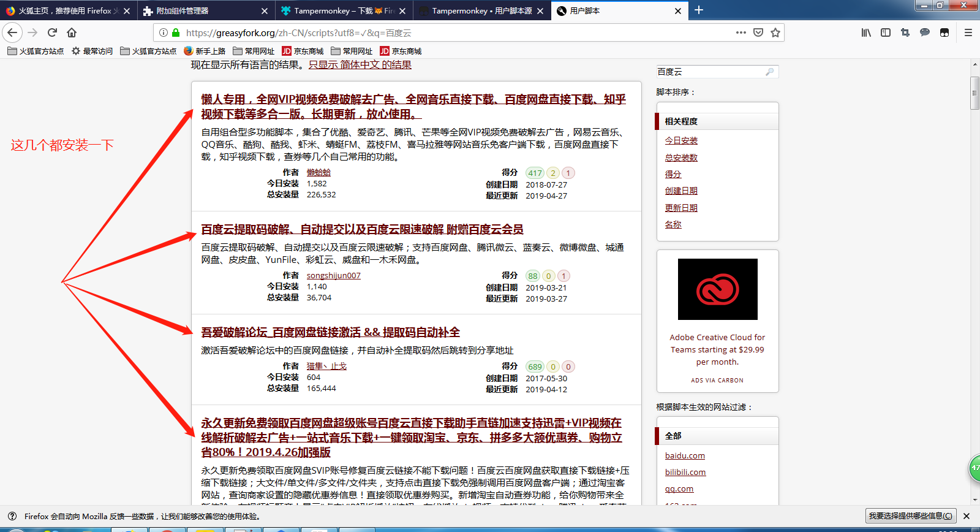This screenshot has height=532, width=980.
Task: Open author songshijun007 profile
Action: tap(334, 276)
